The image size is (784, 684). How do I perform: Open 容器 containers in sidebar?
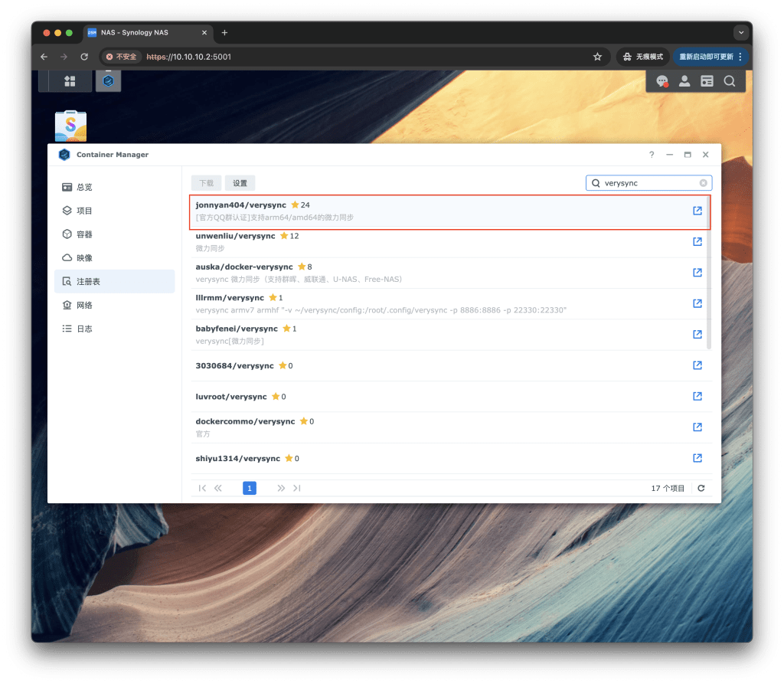115,234
